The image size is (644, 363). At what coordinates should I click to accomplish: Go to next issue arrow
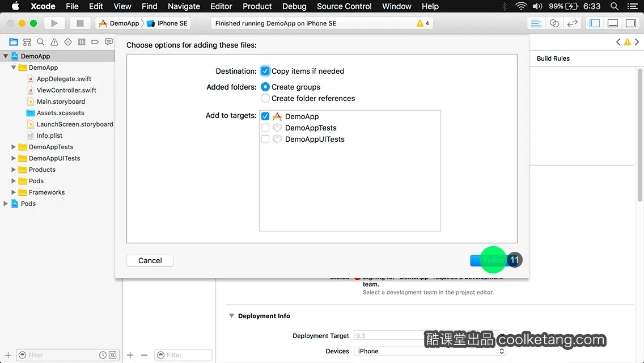(x=637, y=42)
